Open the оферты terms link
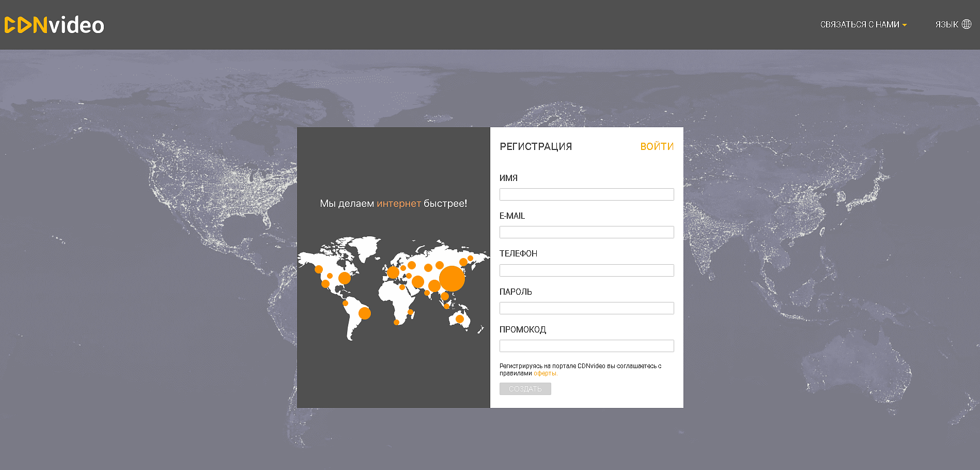The height and width of the screenshot is (470, 980). coord(545,373)
